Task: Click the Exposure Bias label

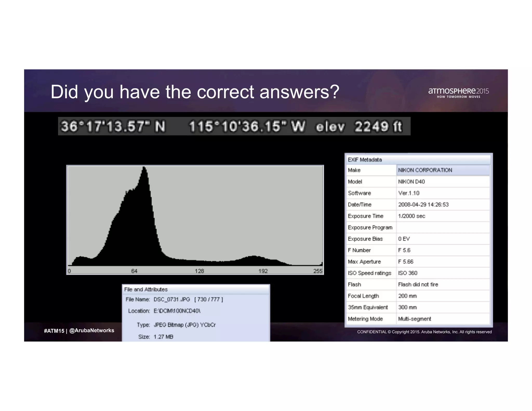Action: click(365, 239)
